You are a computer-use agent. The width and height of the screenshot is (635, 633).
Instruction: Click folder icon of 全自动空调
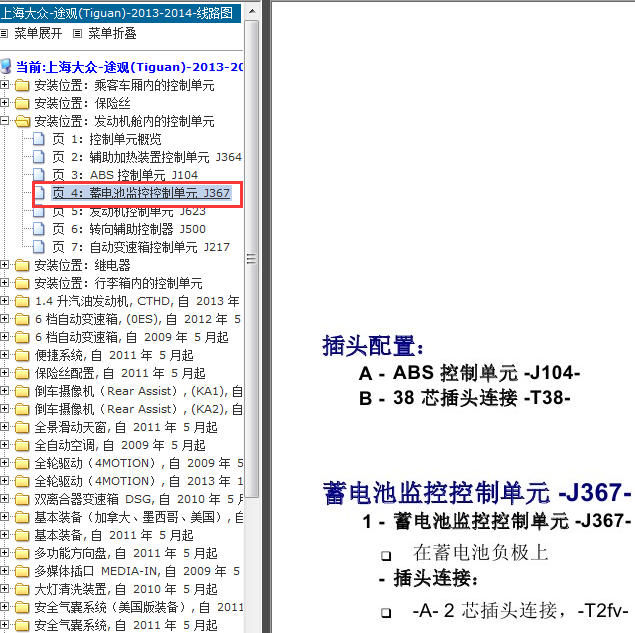point(22,445)
